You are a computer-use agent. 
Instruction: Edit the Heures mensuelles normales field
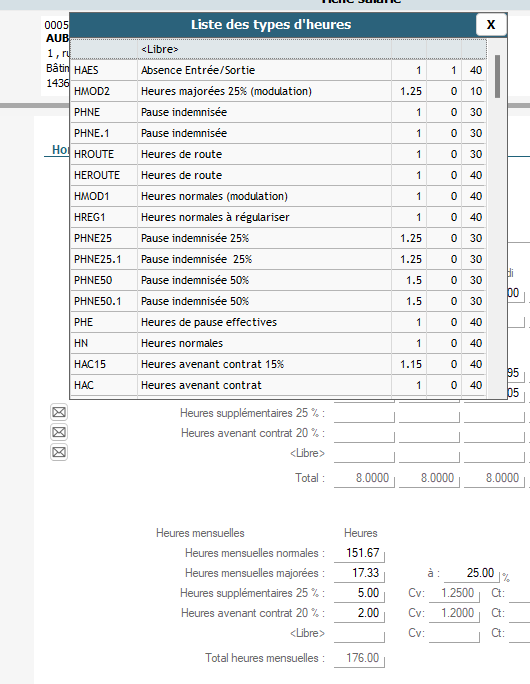(x=359, y=553)
